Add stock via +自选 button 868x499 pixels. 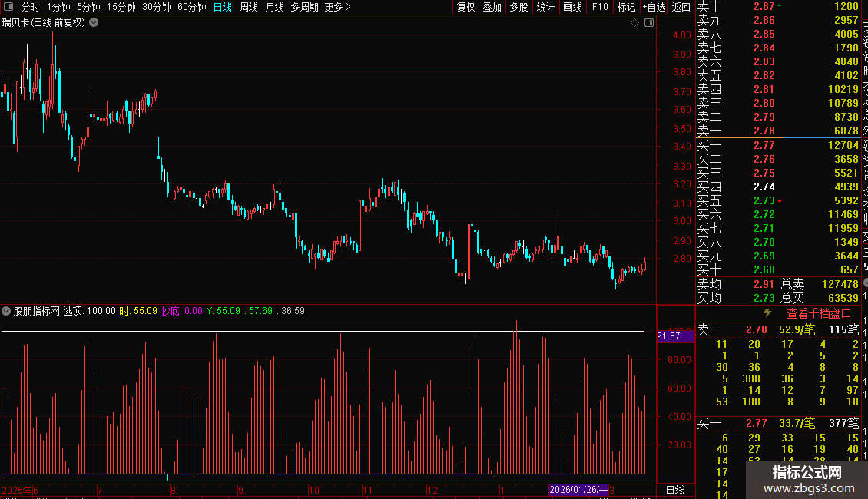[x=654, y=7]
